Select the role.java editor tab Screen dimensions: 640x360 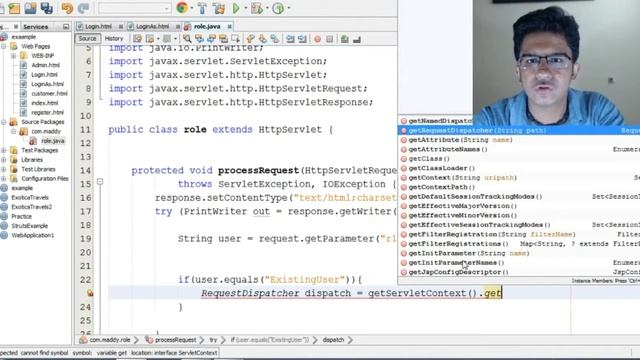(x=207, y=26)
